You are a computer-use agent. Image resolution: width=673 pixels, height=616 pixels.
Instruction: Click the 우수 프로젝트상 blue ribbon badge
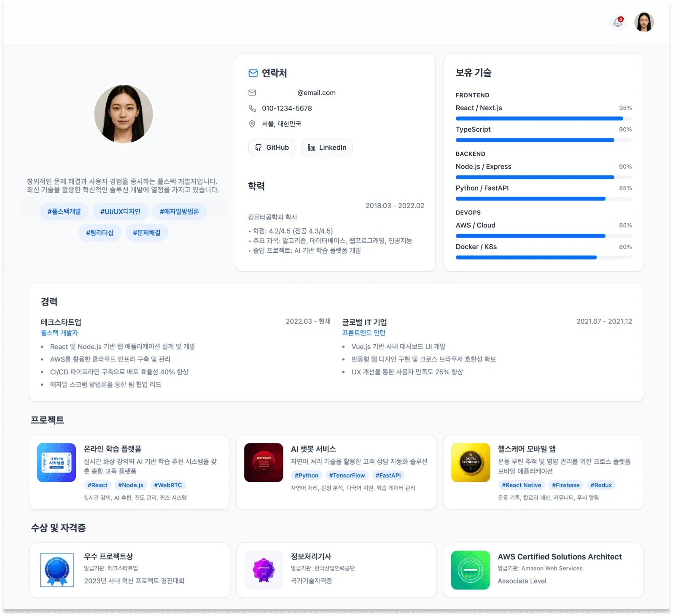tap(57, 570)
